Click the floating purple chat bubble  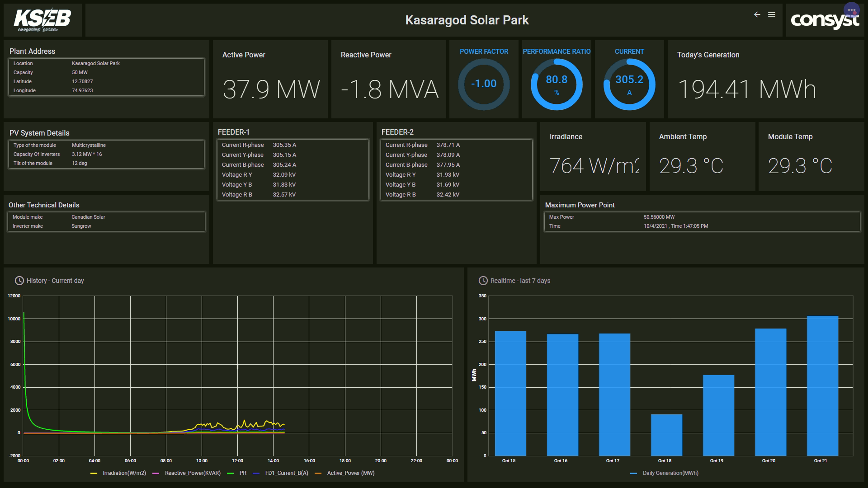point(851,10)
